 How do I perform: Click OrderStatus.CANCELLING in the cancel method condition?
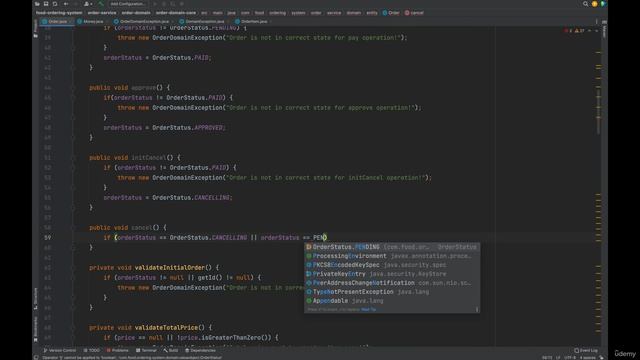208,238
